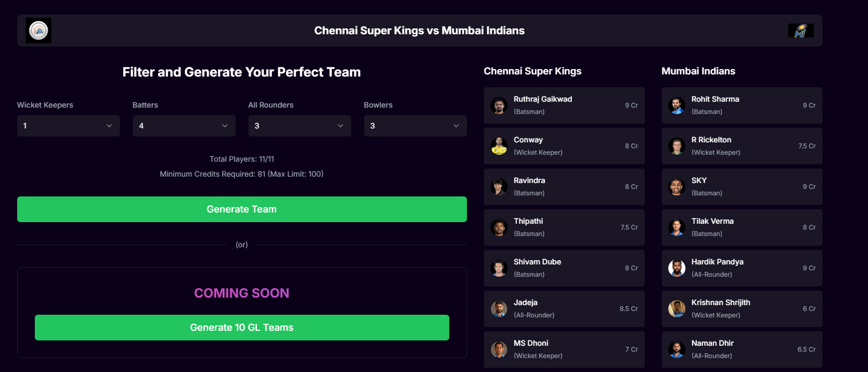Click Rohit Sharma's player avatar
Screen dimensions: 868x372
coord(677,105)
